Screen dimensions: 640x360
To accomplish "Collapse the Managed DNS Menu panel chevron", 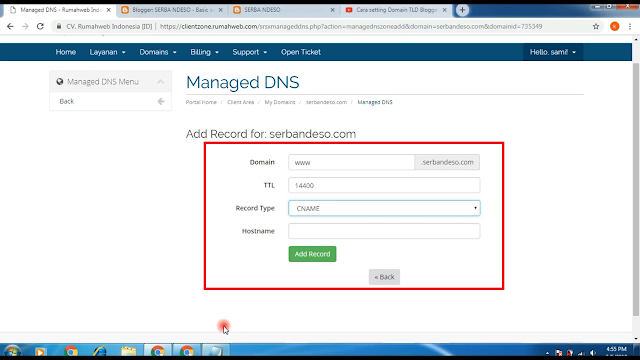I will pyautogui.click(x=161, y=82).
